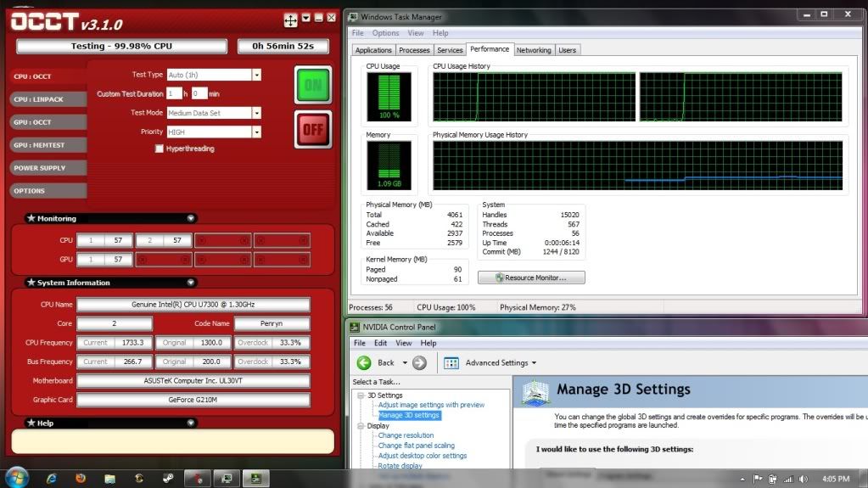Open Adjust desktop color settings link
This screenshot has width=868, height=488.
tap(423, 455)
